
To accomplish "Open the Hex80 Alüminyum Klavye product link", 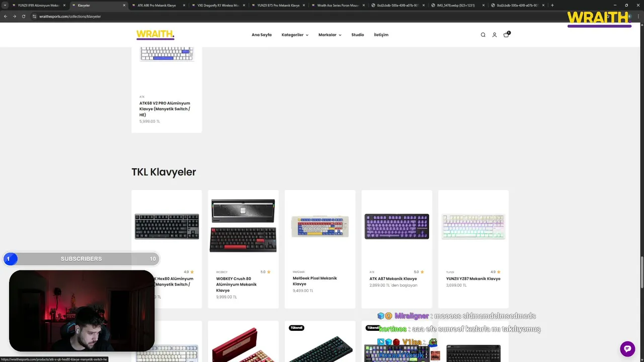I will tap(174, 282).
